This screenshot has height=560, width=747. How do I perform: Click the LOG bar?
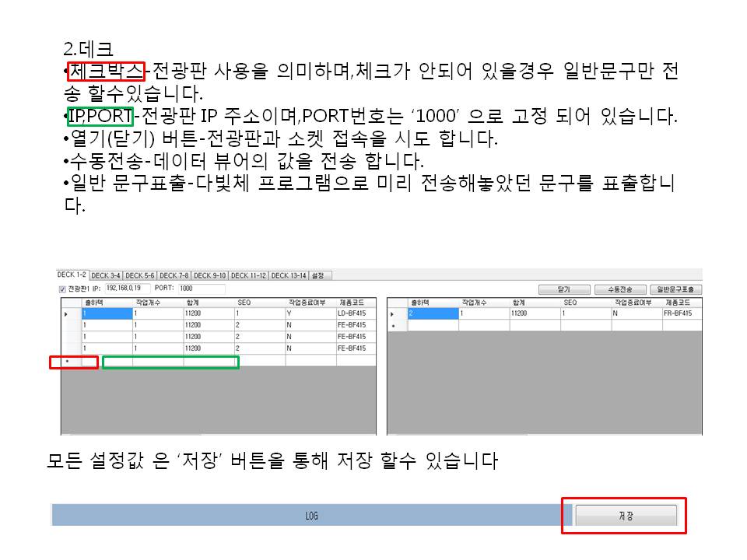[x=311, y=516]
